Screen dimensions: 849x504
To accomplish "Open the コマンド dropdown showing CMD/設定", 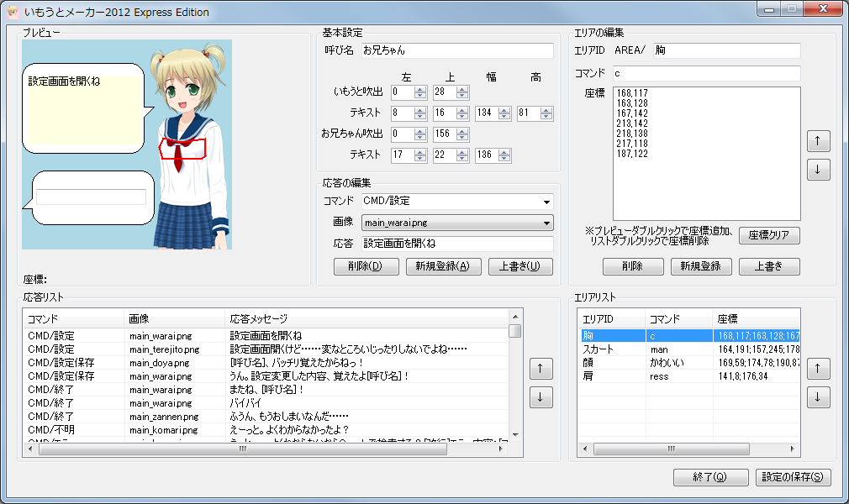I will pos(548,202).
